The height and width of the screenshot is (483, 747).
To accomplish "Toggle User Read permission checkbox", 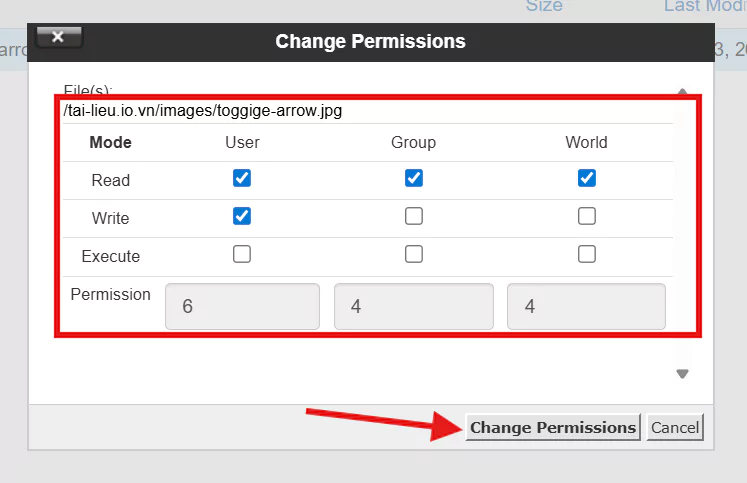I will [x=242, y=178].
